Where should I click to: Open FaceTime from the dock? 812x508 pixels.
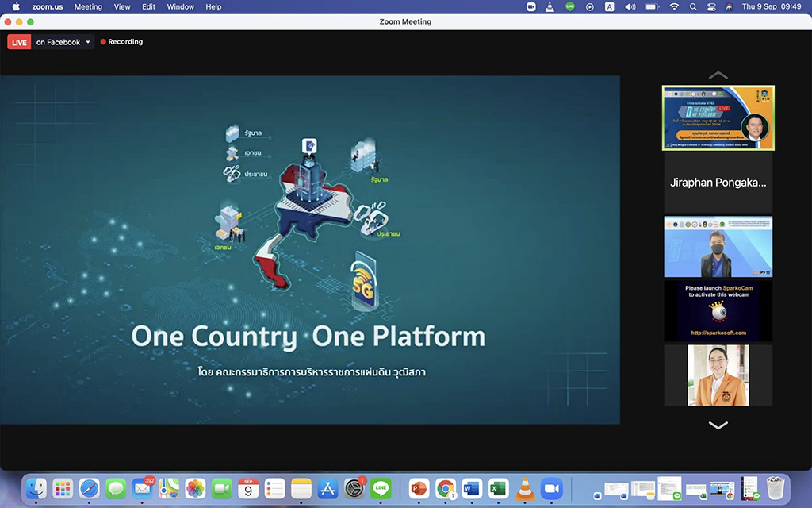[222, 488]
